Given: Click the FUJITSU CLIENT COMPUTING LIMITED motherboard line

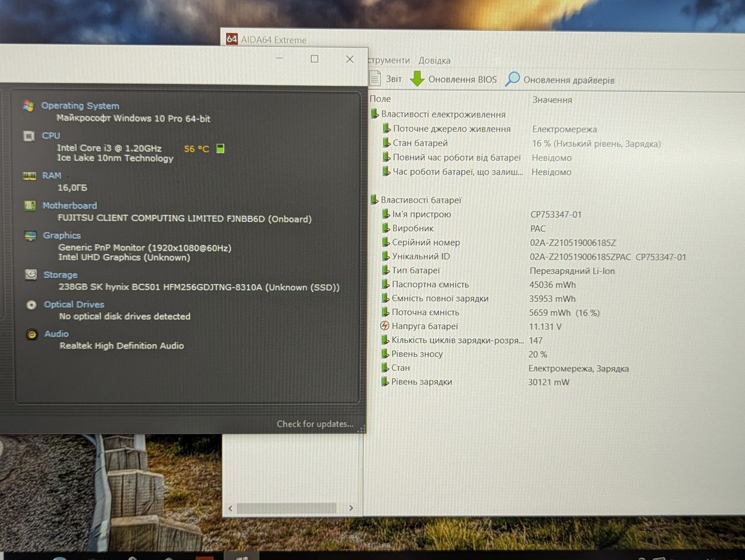Looking at the screenshot, I should (185, 219).
